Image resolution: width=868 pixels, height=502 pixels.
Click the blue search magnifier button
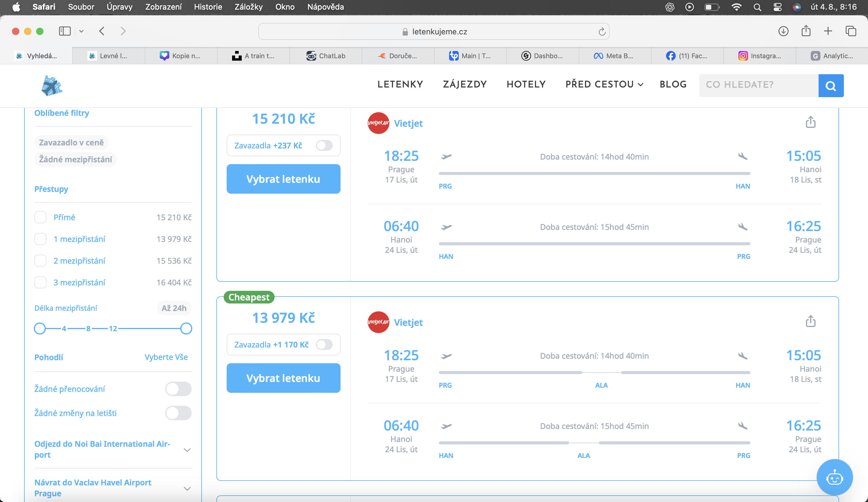pyautogui.click(x=831, y=85)
